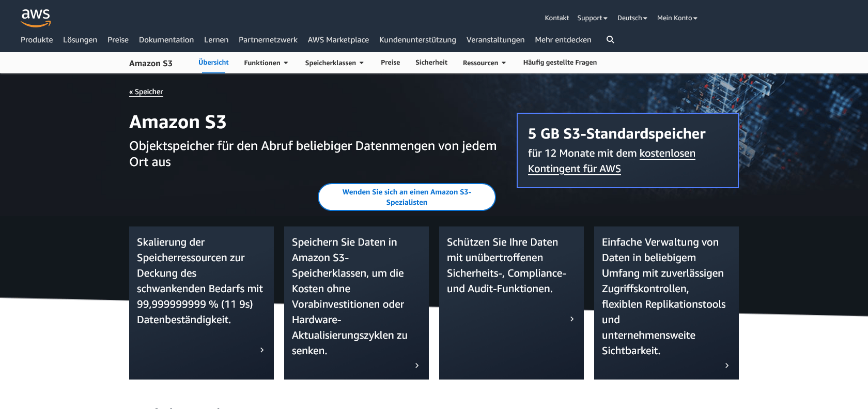868x409 pixels.
Task: Go to Preise in main navigation
Action: 118,40
